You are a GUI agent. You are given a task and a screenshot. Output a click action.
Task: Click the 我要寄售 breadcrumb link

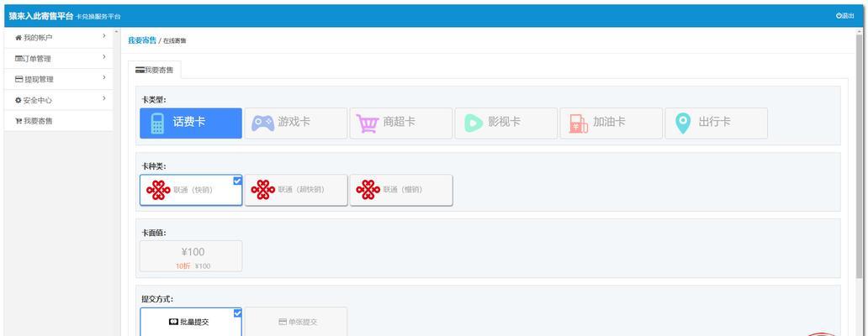coord(142,40)
